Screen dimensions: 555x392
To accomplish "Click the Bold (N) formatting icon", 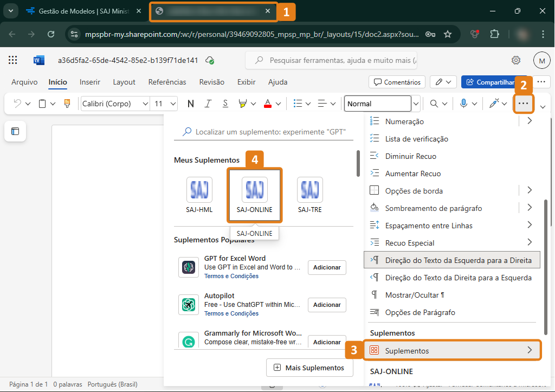I will point(191,104).
